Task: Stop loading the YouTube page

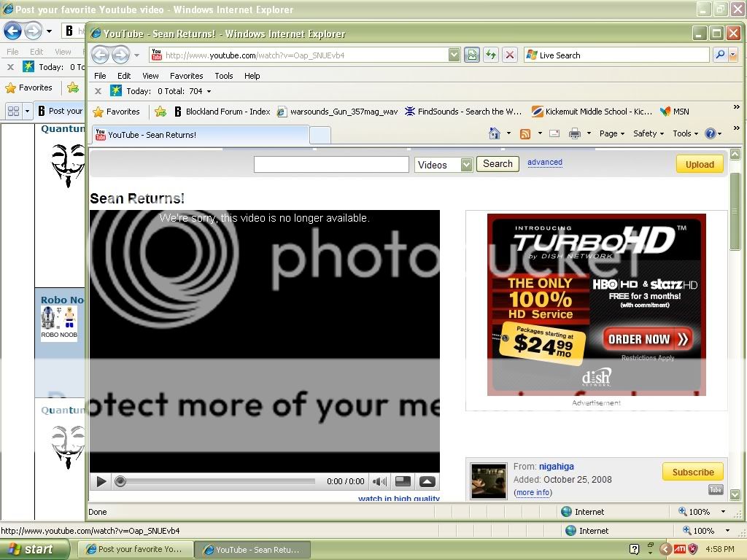Action: tap(510, 55)
